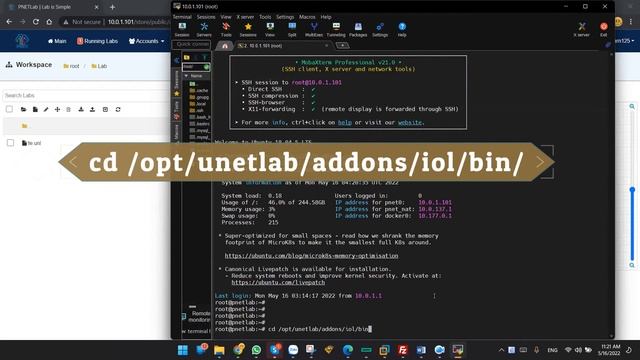Screen dimensions: 640x360
Task: Click the Exit icon in MobaXterm
Action: (604, 29)
